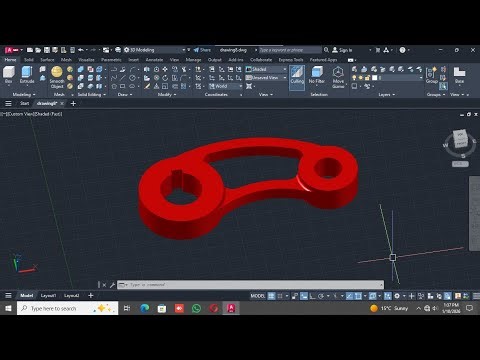Open WhatsApp from the taskbar
The width and height of the screenshot is (480, 360).
pyautogui.click(x=196, y=308)
